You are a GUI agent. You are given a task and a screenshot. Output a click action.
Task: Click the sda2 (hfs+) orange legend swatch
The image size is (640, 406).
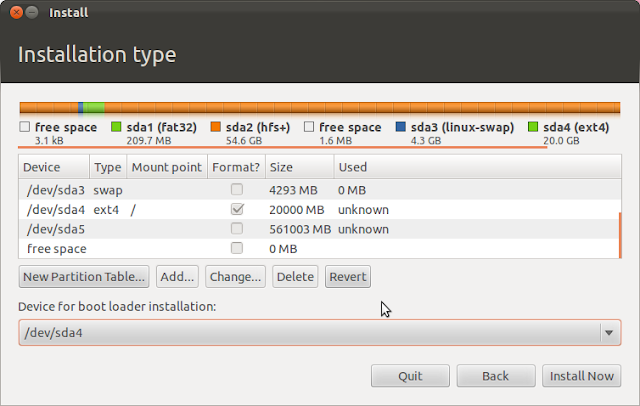[x=216, y=127]
